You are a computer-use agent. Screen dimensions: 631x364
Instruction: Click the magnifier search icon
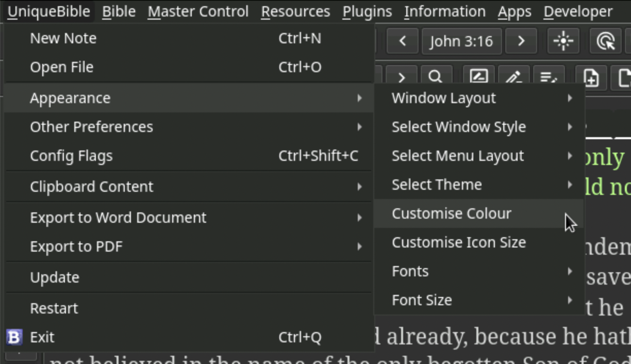point(436,77)
